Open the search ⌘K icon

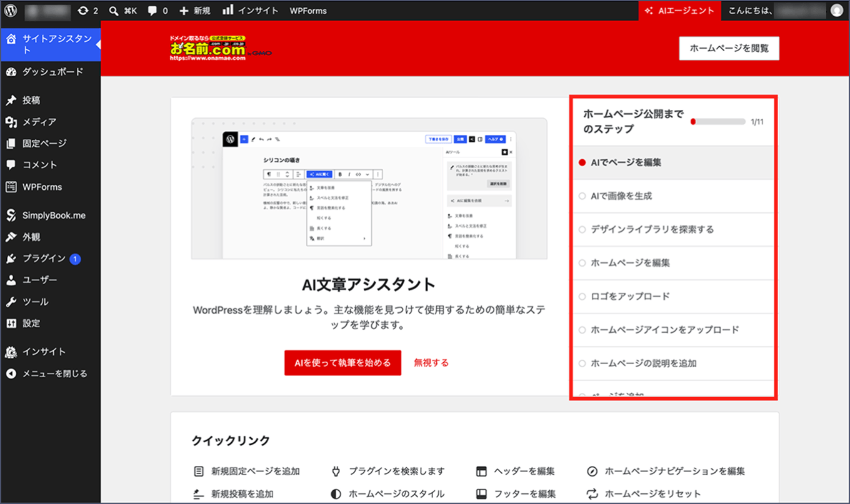[x=113, y=11]
